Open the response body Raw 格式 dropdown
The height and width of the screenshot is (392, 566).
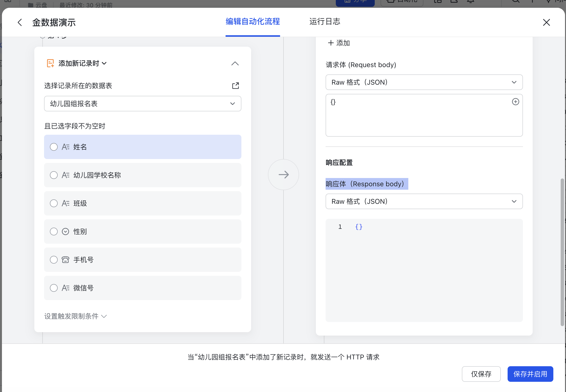pos(424,201)
